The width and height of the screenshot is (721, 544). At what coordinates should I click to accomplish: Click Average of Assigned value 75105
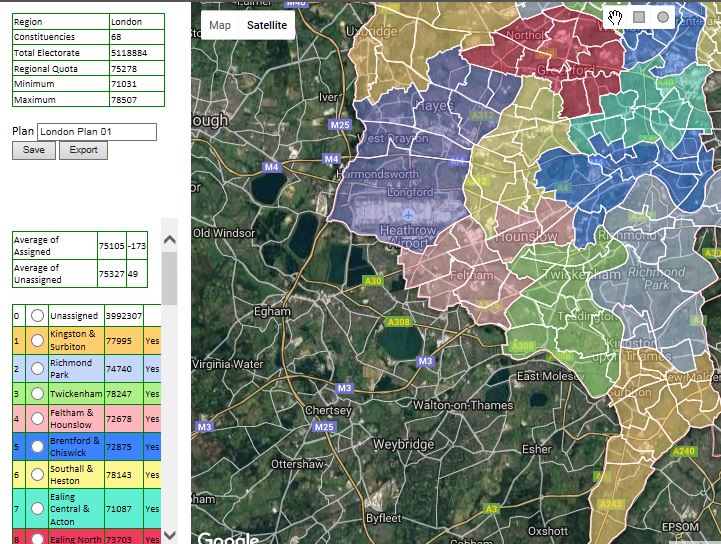(112, 246)
